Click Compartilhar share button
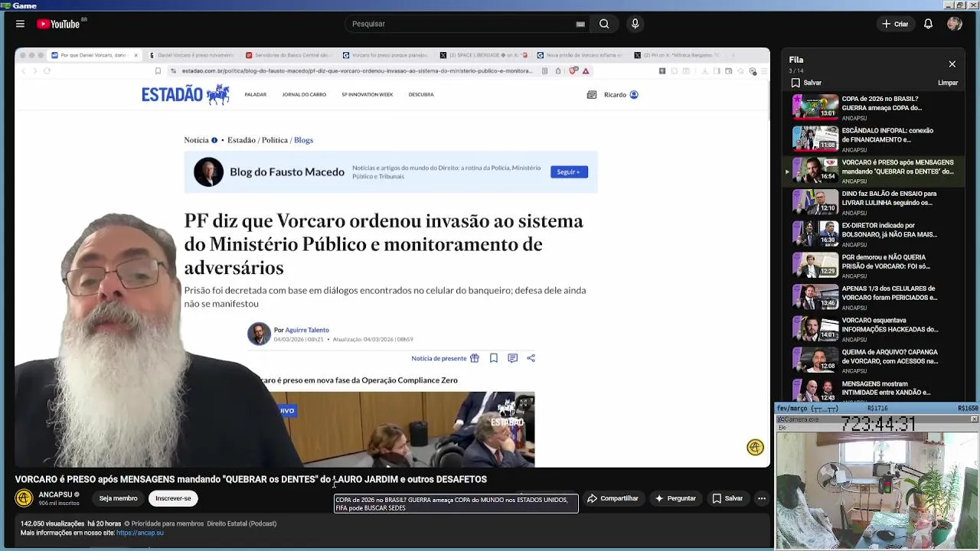 point(612,498)
